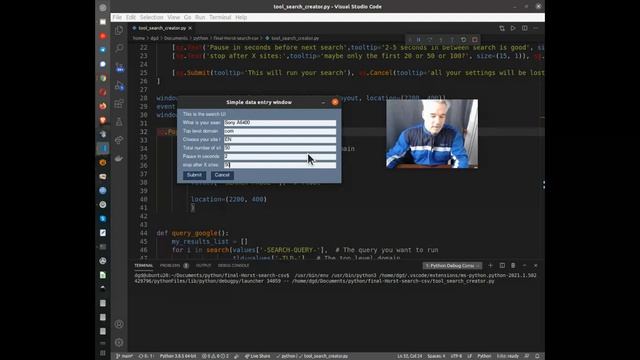Click the stop after X sites input field
This screenshot has height=360, width=640.
[x=280, y=165]
